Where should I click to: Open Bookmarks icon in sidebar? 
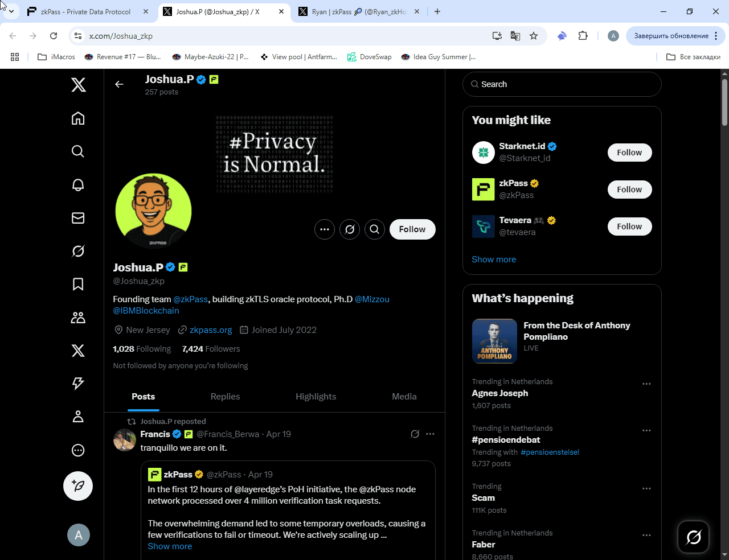tap(78, 284)
